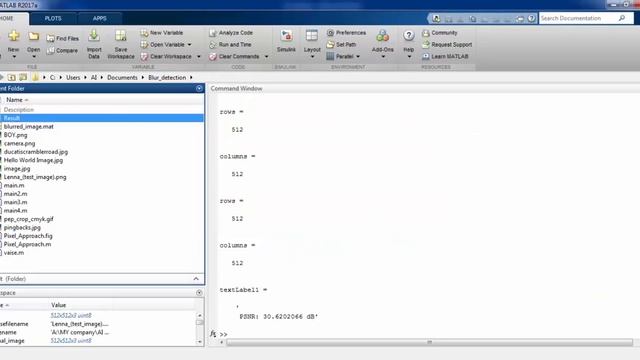Collapse the folder details panel
The width and height of the screenshot is (640, 360).
(x=196, y=279)
